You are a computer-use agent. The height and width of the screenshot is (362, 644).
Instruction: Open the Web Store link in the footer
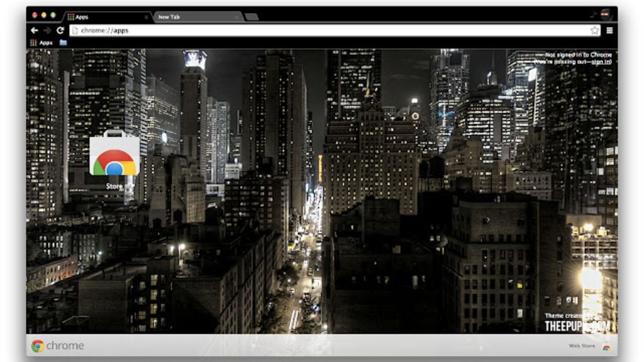582,346
